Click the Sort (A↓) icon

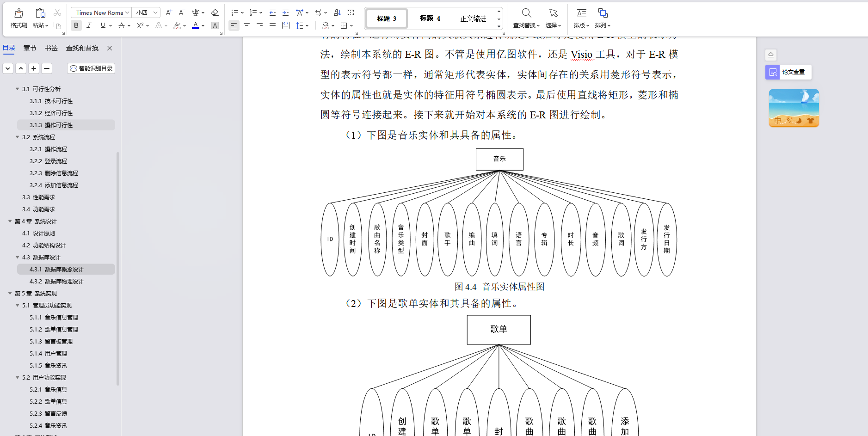coord(338,12)
